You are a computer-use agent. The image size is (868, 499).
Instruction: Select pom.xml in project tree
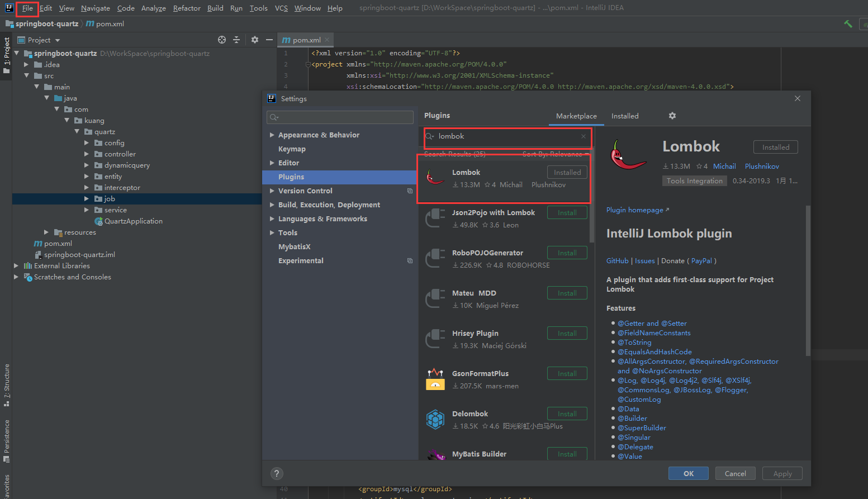click(58, 244)
